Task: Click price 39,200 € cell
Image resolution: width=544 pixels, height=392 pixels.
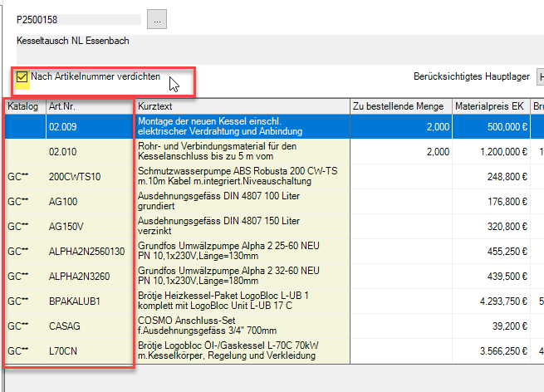Action: pyautogui.click(x=491, y=326)
